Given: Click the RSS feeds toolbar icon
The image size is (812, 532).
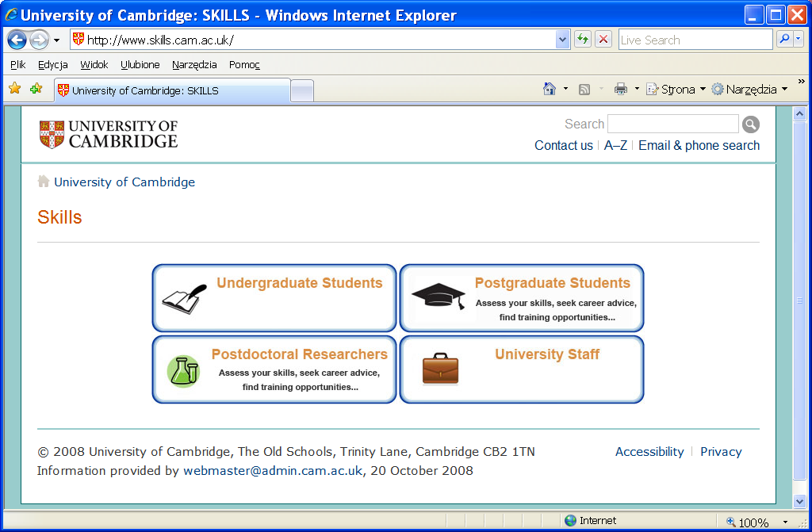Looking at the screenshot, I should pos(584,90).
